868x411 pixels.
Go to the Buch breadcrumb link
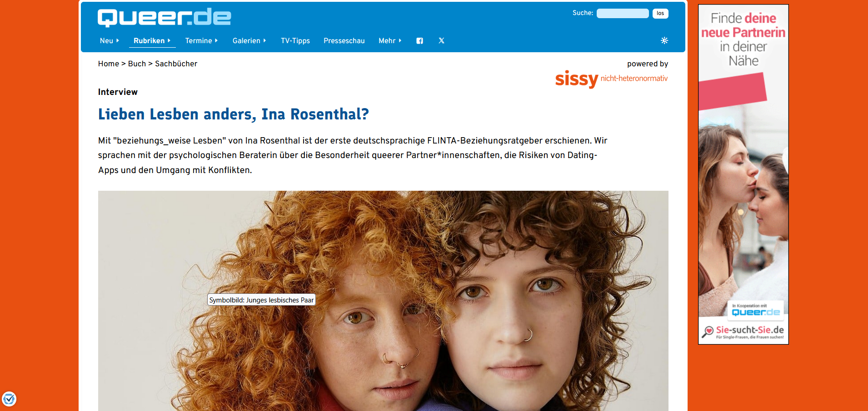(137, 64)
